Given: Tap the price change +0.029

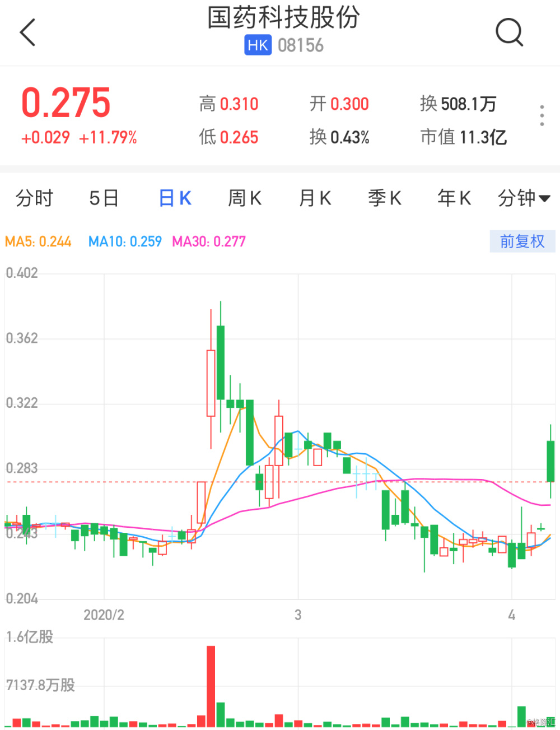Looking at the screenshot, I should point(45,138).
